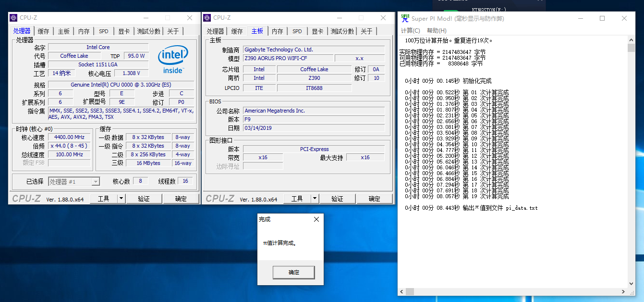644x302 pixels.
Task: Click the BIOS 日期 value 03/14/2019
Action: [x=314, y=128]
